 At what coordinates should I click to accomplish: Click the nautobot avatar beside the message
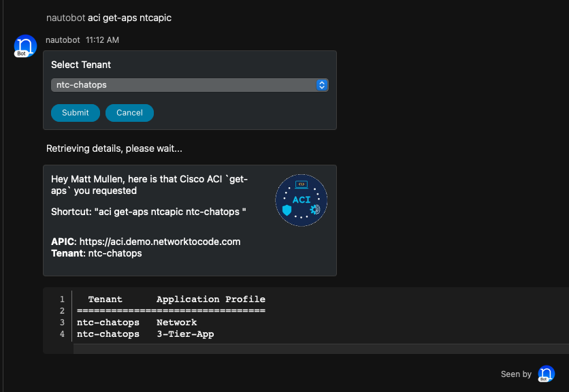(25, 45)
